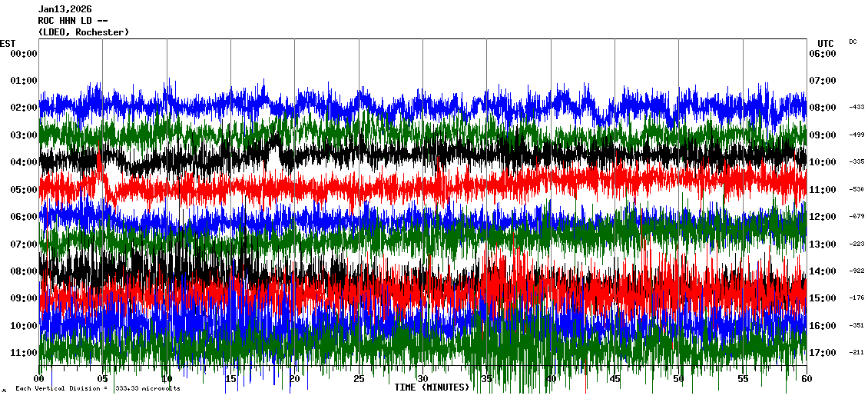Click the 30 minute axis tick label

pos(422,379)
